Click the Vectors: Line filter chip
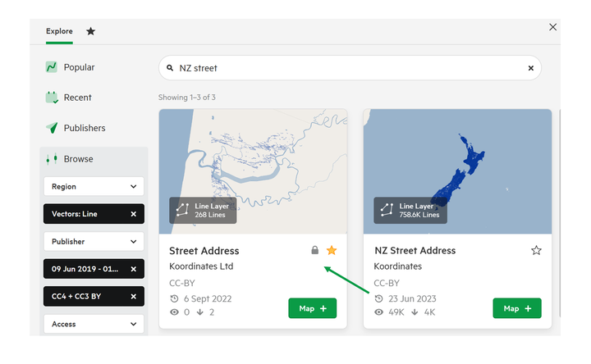This screenshot has height=364, width=591. [94, 214]
